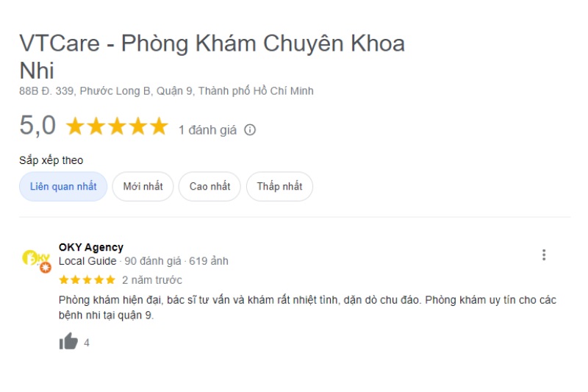Click the "2 năm trước" review timestamp

coord(152,280)
